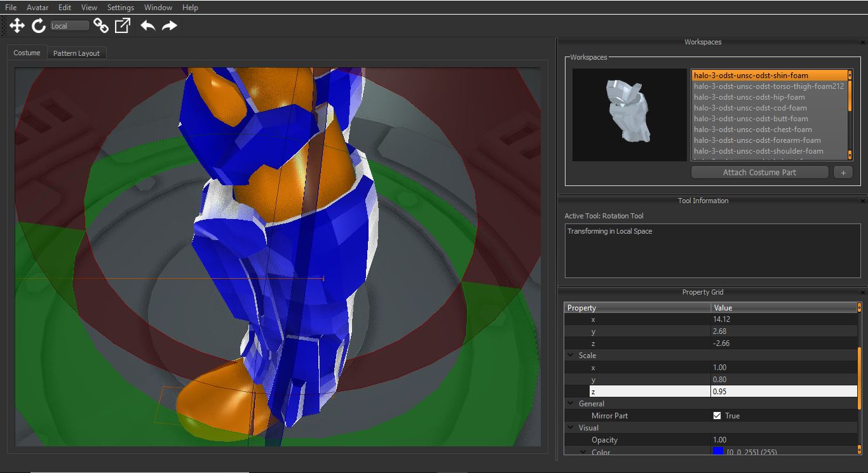Click the workspace list scroll up arrow
Screen dimensions: 868x473
(x=850, y=75)
